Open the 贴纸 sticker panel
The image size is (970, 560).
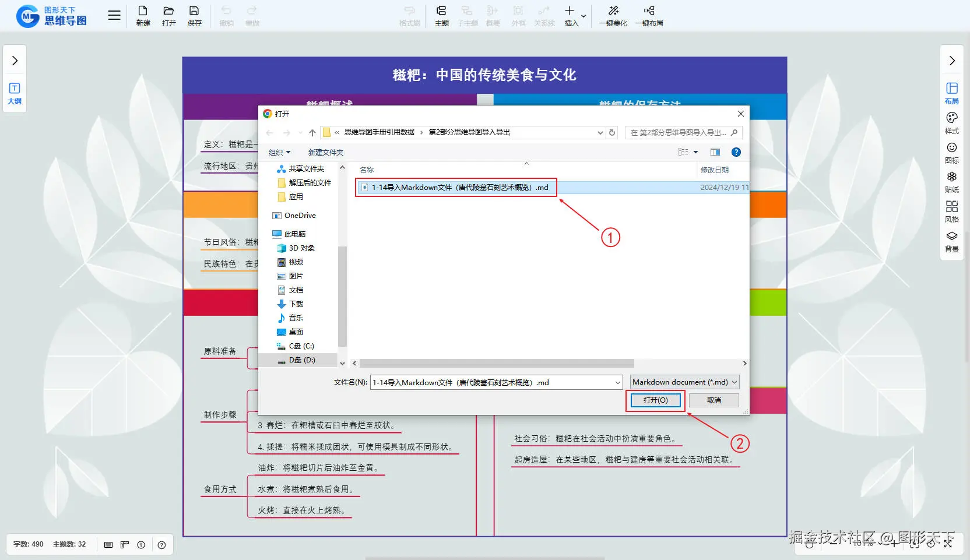[951, 182]
